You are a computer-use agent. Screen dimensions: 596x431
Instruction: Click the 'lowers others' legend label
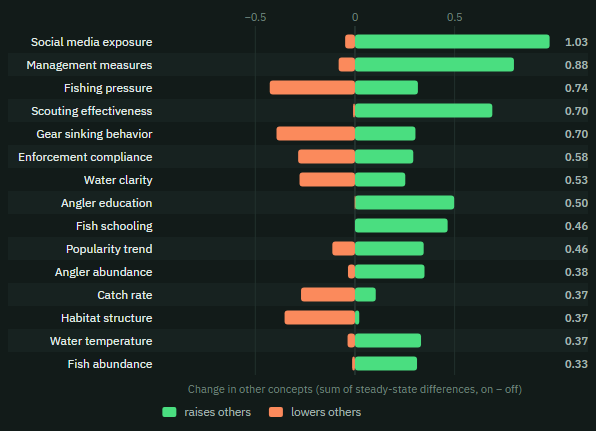(x=326, y=412)
